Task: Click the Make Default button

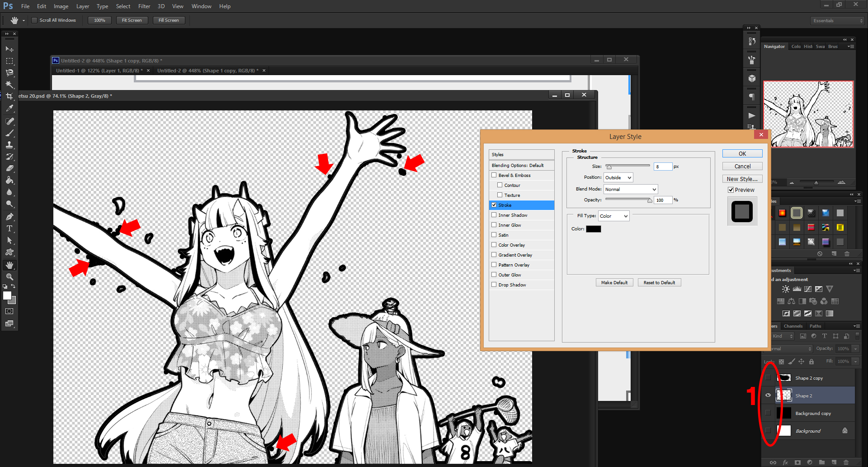Action: coord(614,283)
